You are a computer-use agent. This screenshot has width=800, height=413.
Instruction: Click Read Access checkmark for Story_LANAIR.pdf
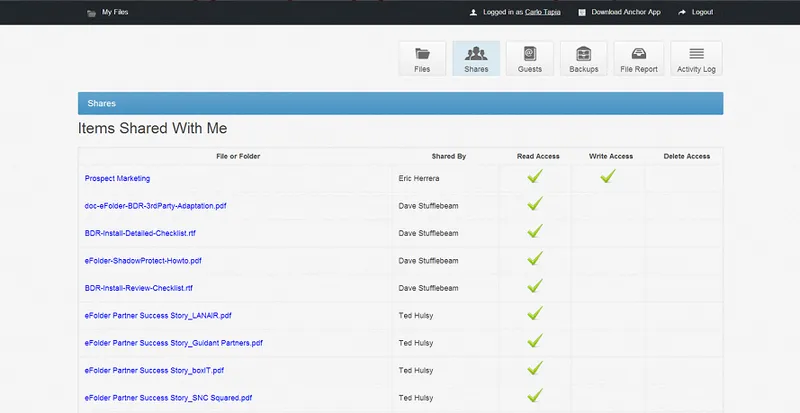tap(535, 313)
